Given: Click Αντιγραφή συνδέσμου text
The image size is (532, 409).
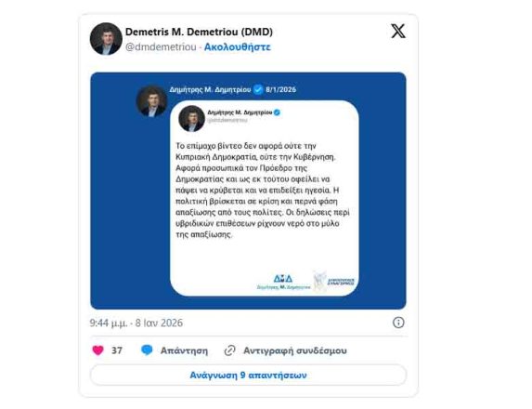Looking at the screenshot, I should point(295,350).
